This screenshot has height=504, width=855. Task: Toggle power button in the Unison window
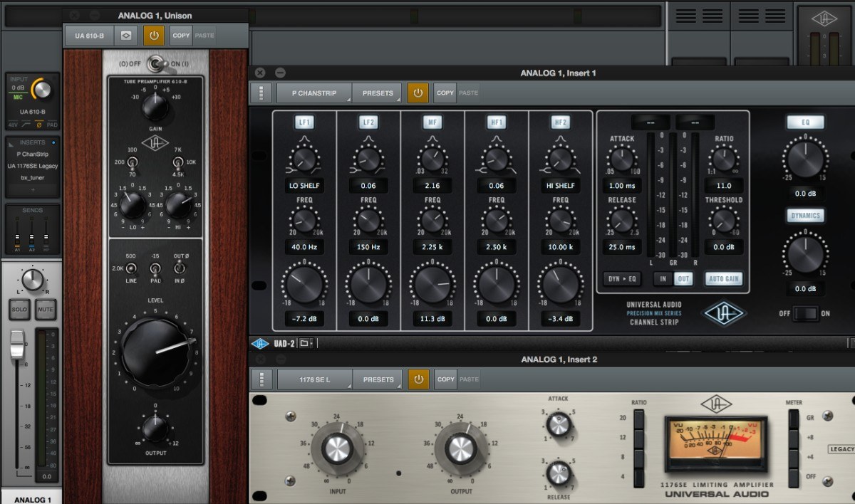point(154,35)
